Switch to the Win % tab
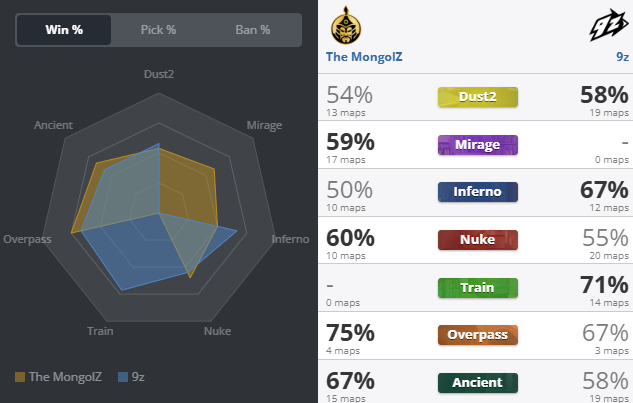The image size is (633, 403). tap(64, 30)
